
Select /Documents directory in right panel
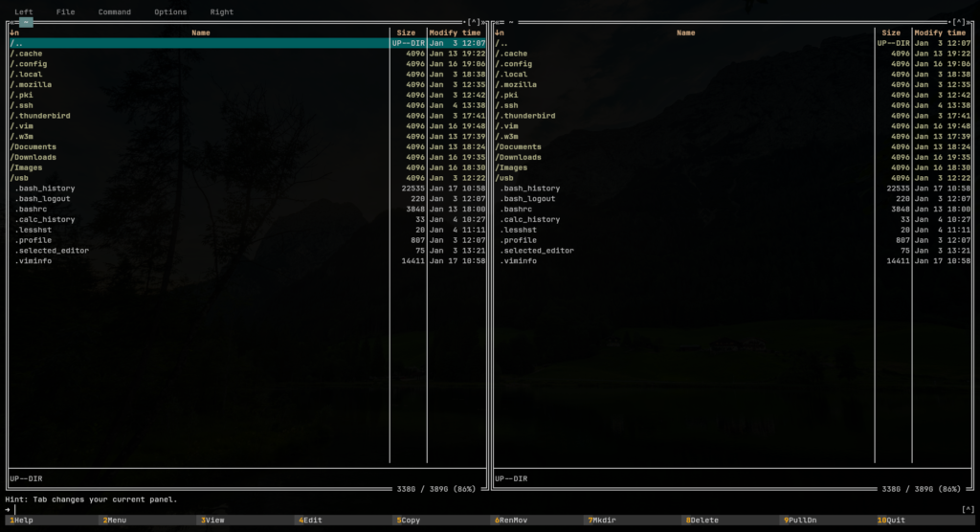click(732, 147)
